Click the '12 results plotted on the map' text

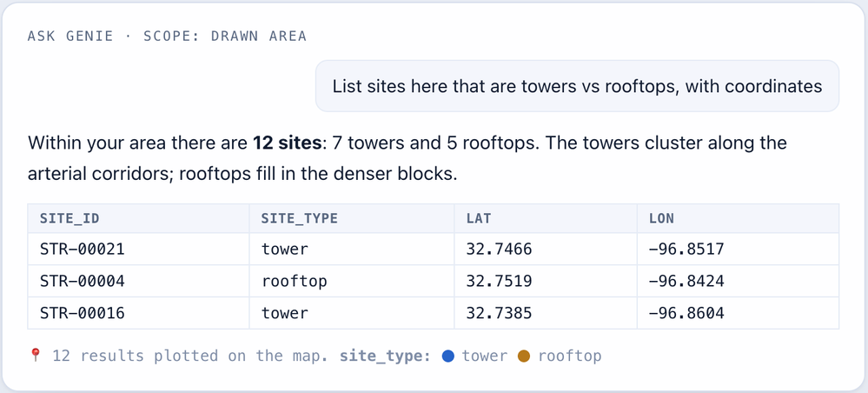(x=187, y=356)
